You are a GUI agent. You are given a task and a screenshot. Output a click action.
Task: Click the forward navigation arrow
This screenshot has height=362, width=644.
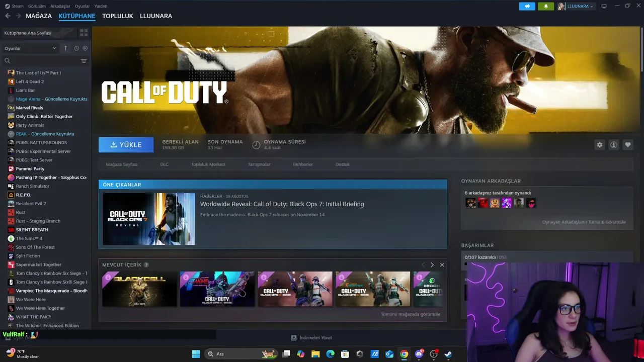[x=18, y=16]
